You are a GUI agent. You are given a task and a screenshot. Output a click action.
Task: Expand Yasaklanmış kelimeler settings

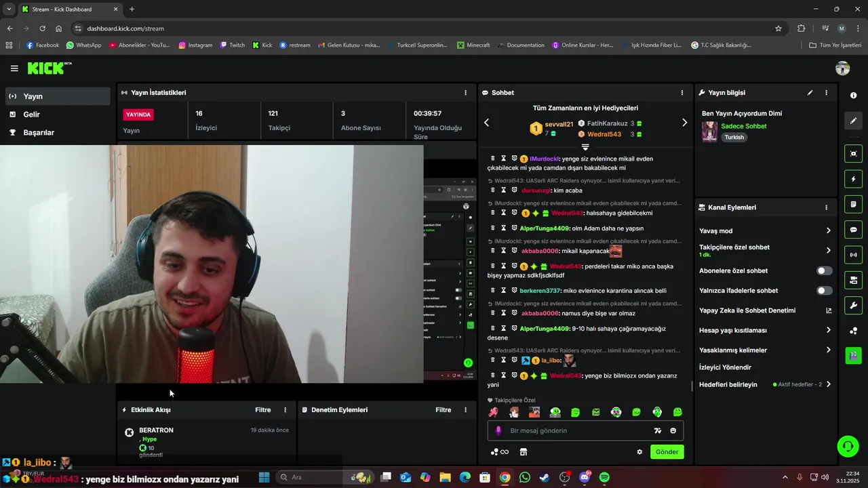tap(765, 350)
